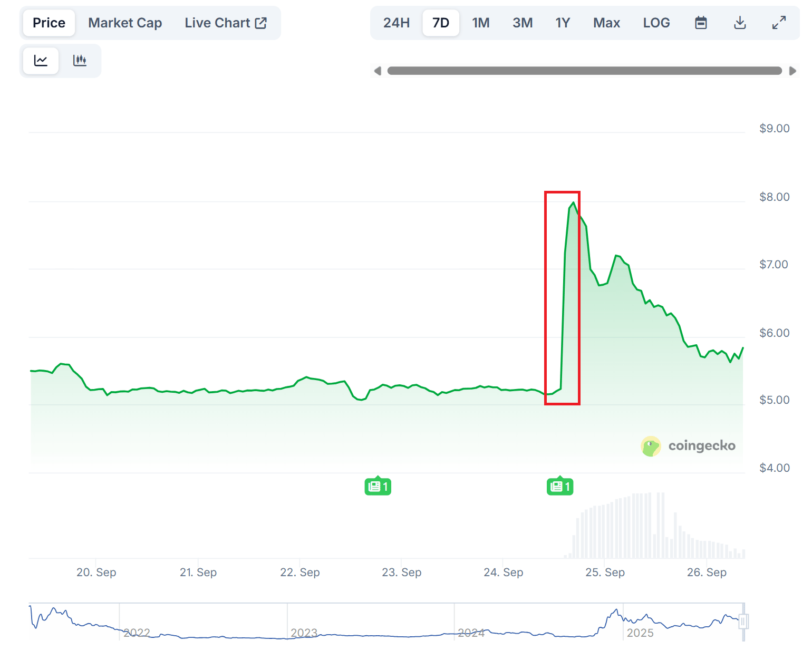Open the Live Chart external link

pos(226,23)
